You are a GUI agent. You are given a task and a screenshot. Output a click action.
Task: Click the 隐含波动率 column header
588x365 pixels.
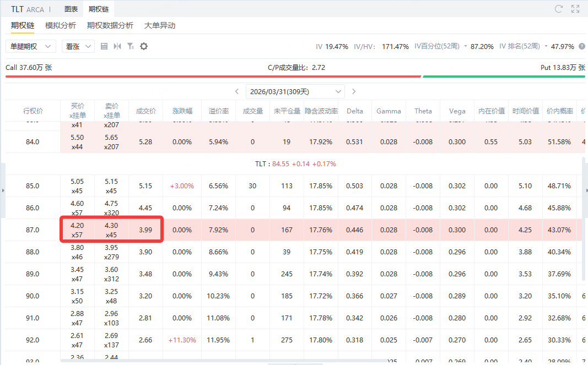(x=321, y=111)
